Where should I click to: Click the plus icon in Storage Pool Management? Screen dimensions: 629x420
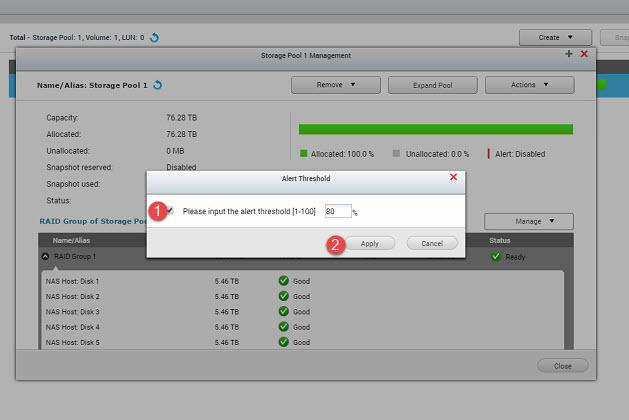tap(568, 54)
